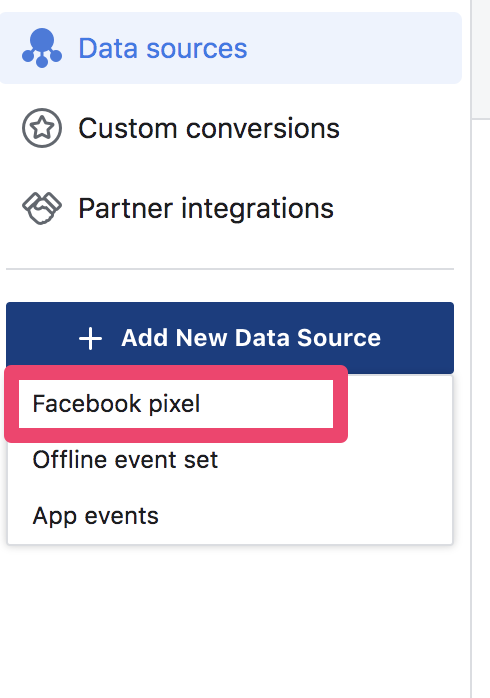
Task: Open the Data sources section label
Action: coord(162,48)
